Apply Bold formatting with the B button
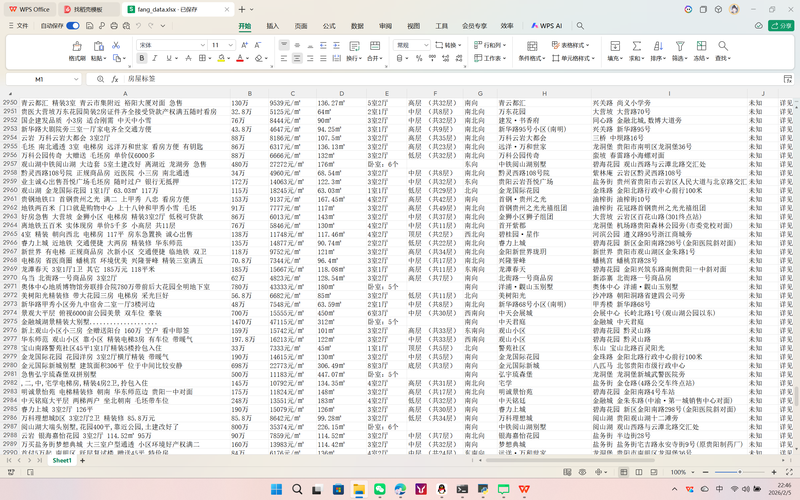 coord(142,60)
